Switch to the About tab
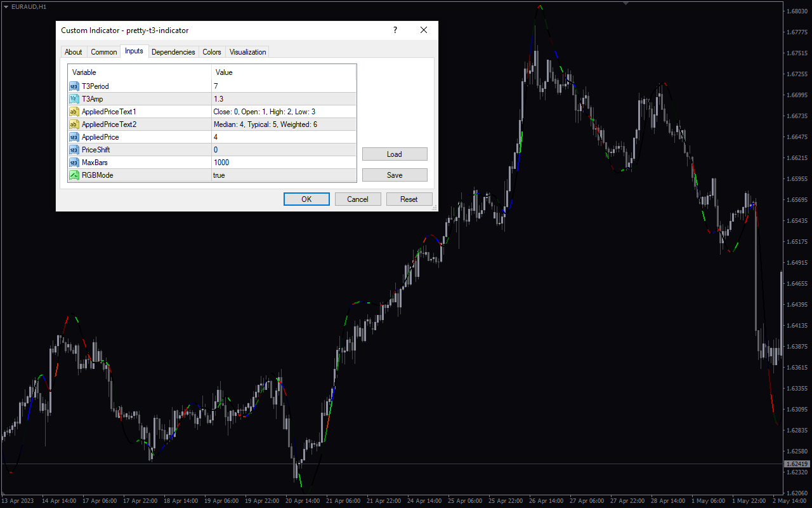Image resolution: width=812 pixels, height=508 pixels. click(74, 52)
